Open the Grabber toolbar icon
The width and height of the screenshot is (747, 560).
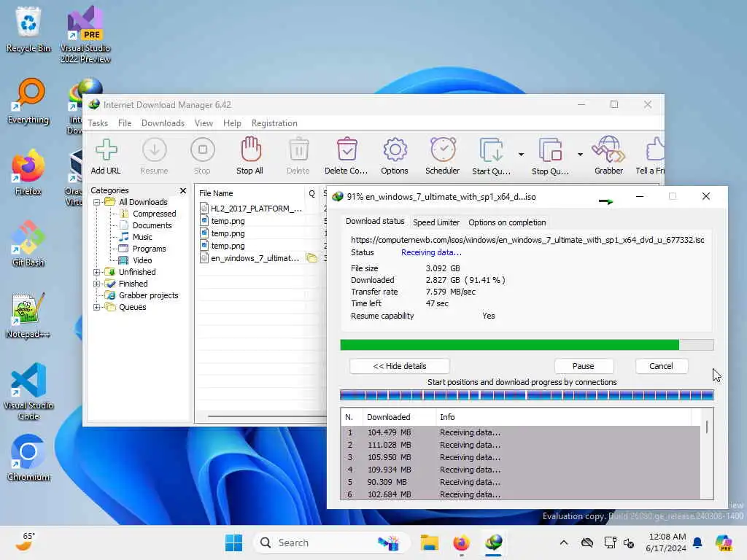608,156
